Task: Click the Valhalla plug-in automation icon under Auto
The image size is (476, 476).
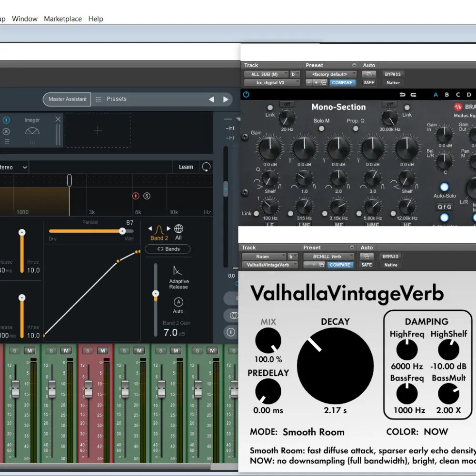Action: click(x=367, y=257)
